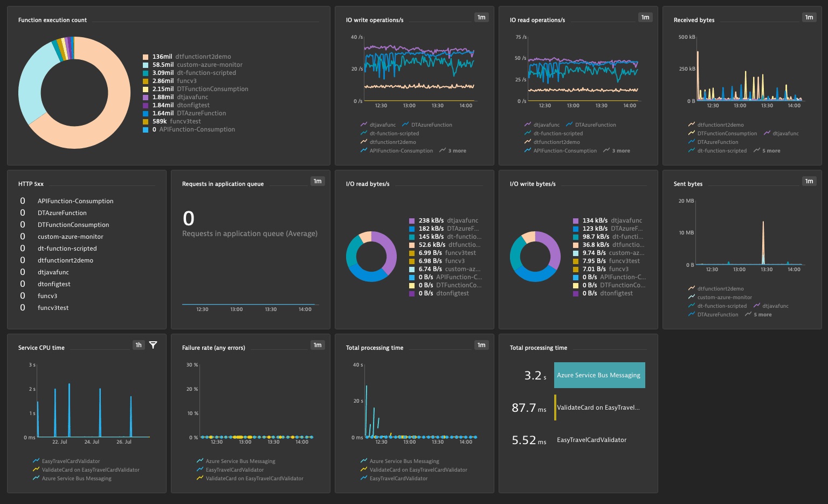Screen dimensions: 828x504
Task: Click 'Requests in application queue (Average)' value 0
Action: pos(188,218)
